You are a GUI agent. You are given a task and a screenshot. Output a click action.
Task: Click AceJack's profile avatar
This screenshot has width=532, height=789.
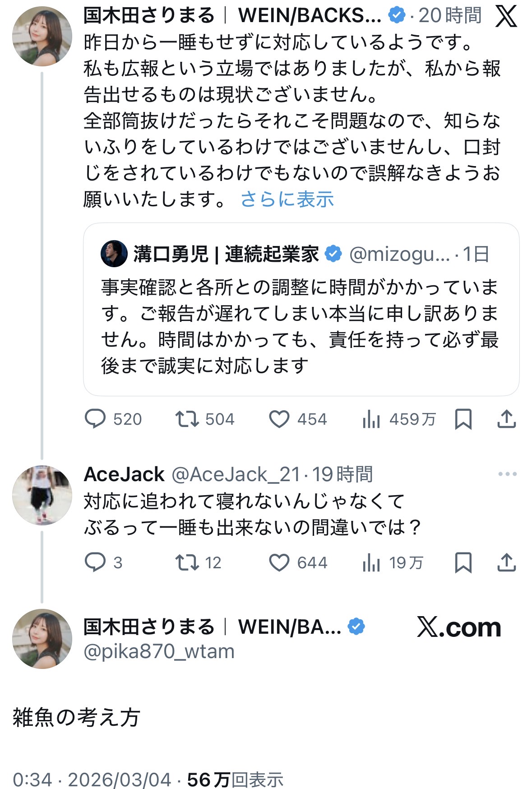pos(42,495)
